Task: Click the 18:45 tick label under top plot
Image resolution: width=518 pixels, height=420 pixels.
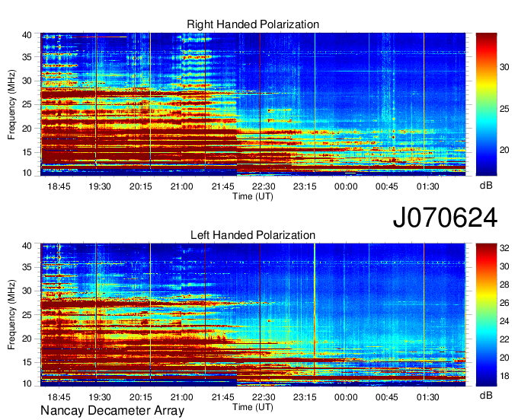Action: tap(59, 186)
